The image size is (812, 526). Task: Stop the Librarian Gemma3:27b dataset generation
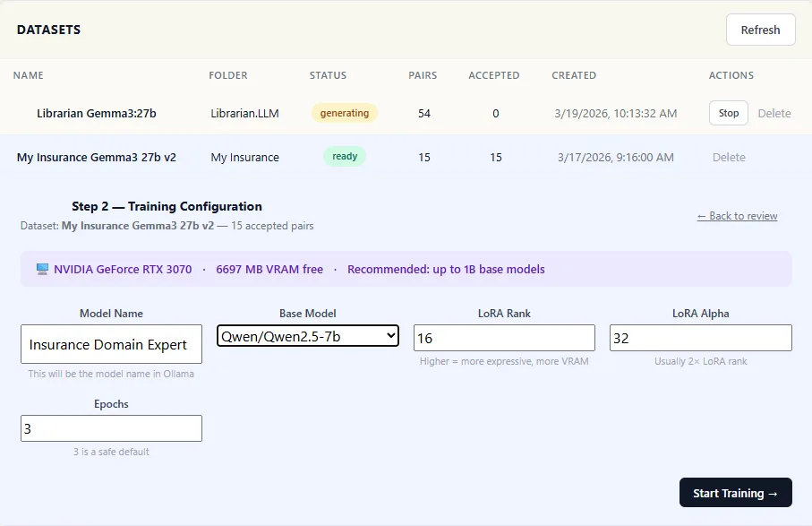pos(729,113)
